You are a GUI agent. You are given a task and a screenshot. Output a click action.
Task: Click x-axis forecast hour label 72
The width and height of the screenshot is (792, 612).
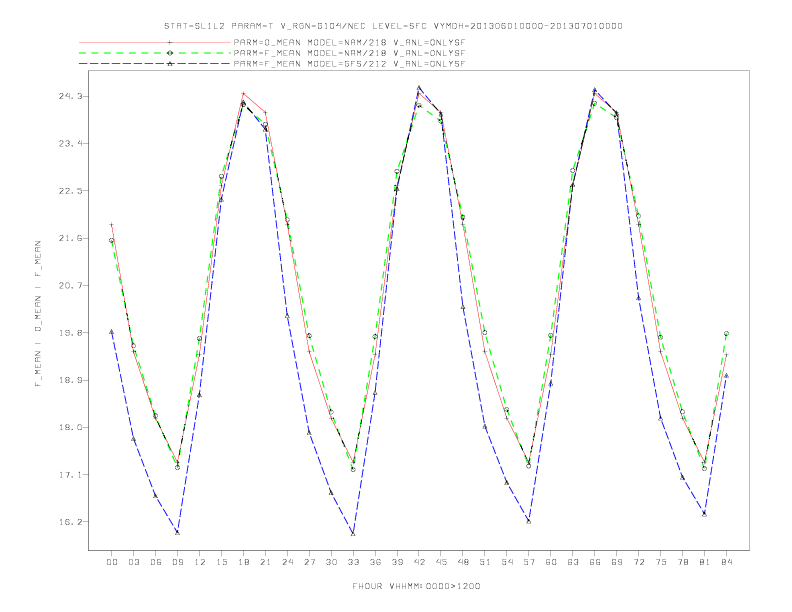pos(639,562)
